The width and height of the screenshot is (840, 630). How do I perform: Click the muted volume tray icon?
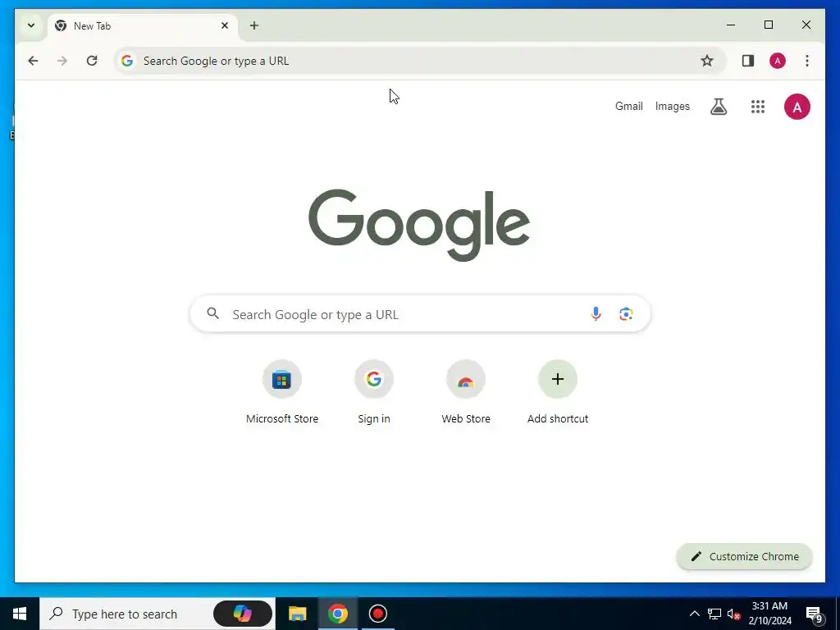tap(734, 614)
